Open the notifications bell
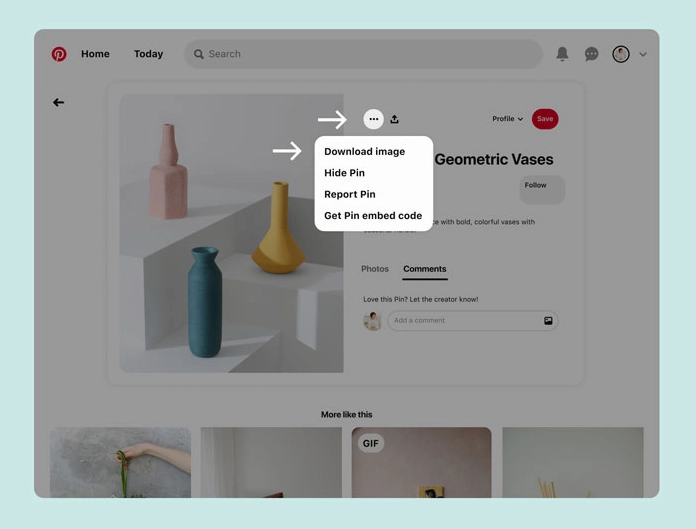696x529 pixels. click(x=562, y=54)
